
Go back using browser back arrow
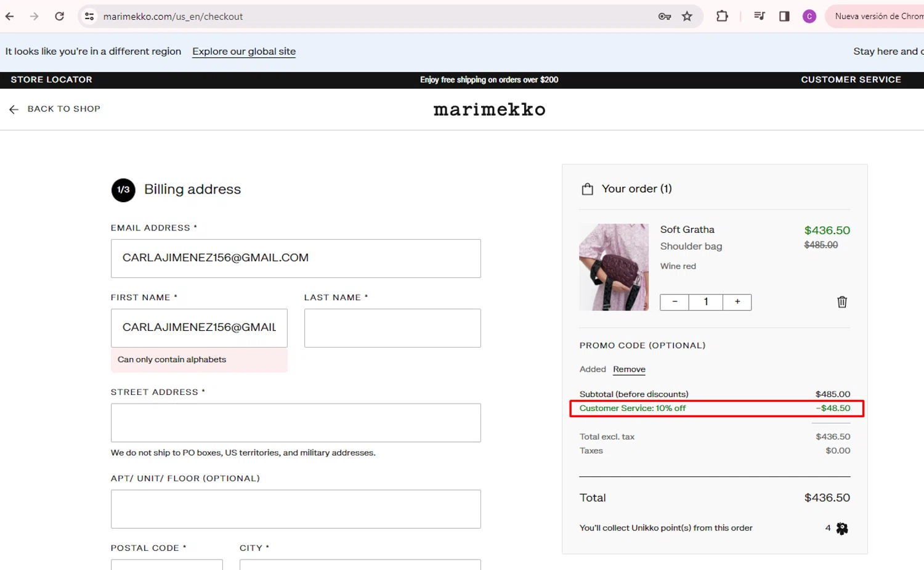coord(10,17)
